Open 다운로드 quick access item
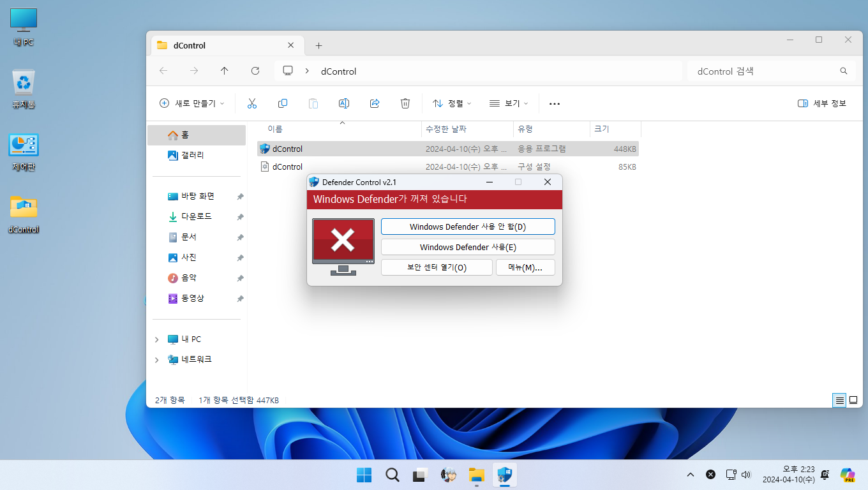The image size is (868, 490). pyautogui.click(x=197, y=217)
